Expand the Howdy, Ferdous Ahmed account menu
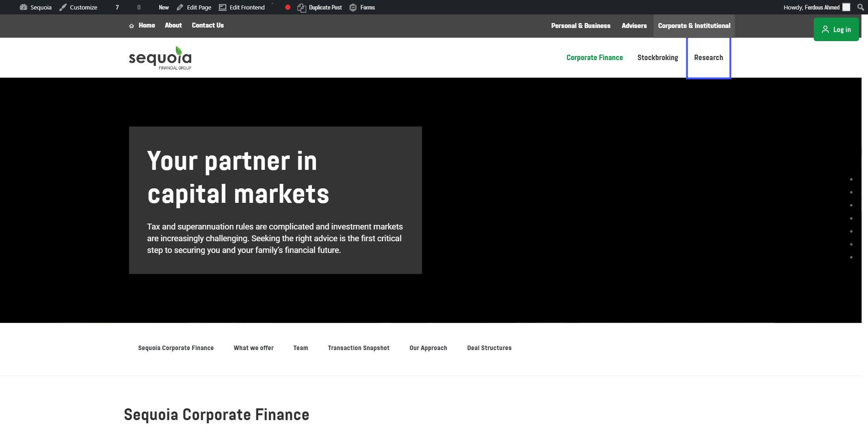The width and height of the screenshot is (868, 435). pyautogui.click(x=811, y=7)
